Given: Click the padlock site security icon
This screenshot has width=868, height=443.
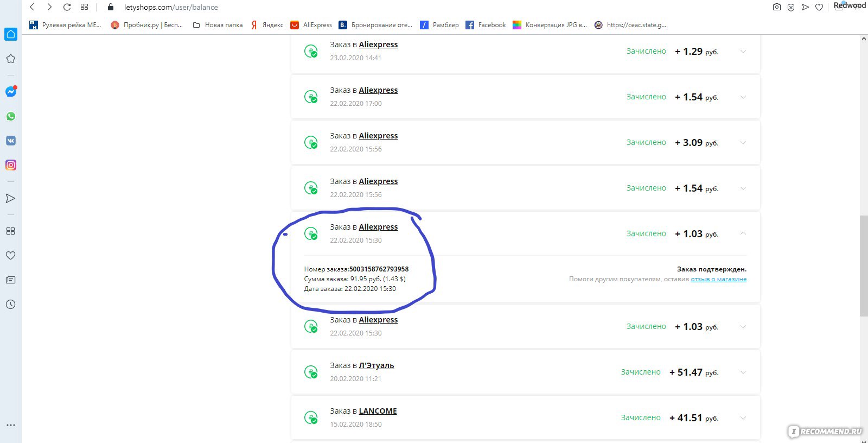Looking at the screenshot, I should click(x=111, y=7).
